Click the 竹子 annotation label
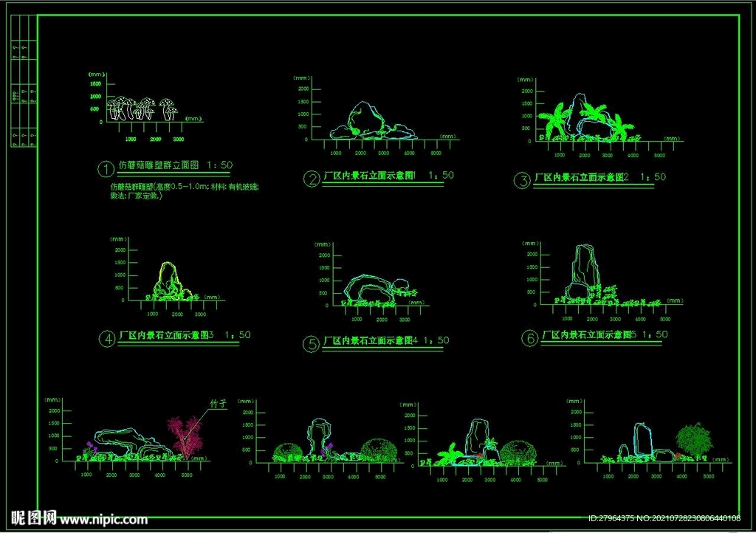 219,403
